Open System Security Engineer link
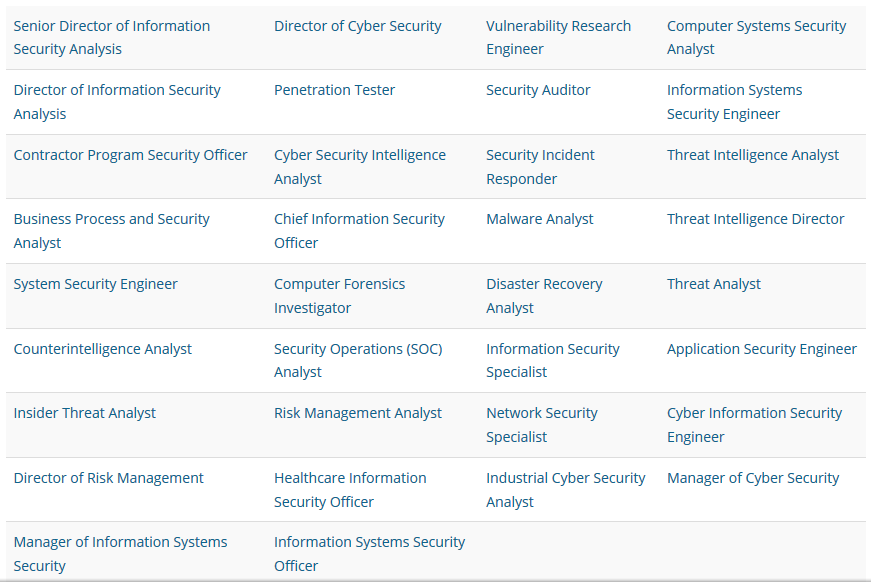 [x=96, y=284]
